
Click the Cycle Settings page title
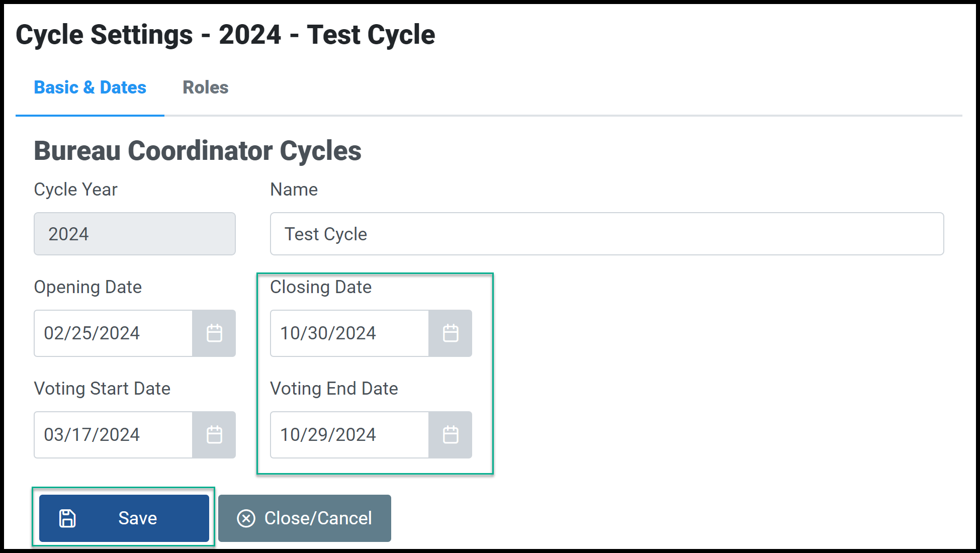(225, 35)
